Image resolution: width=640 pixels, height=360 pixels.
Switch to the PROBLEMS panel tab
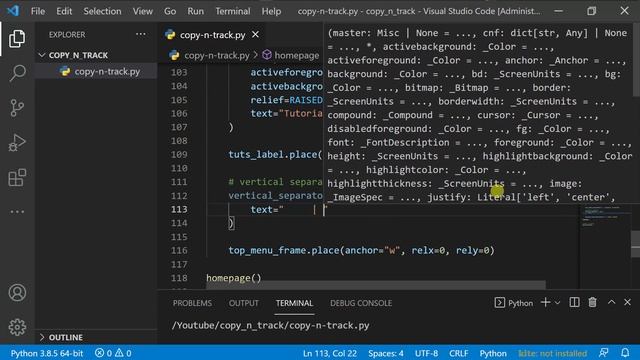192,303
